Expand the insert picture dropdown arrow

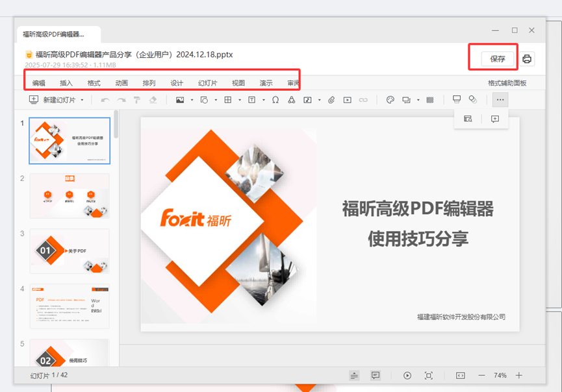pos(192,100)
